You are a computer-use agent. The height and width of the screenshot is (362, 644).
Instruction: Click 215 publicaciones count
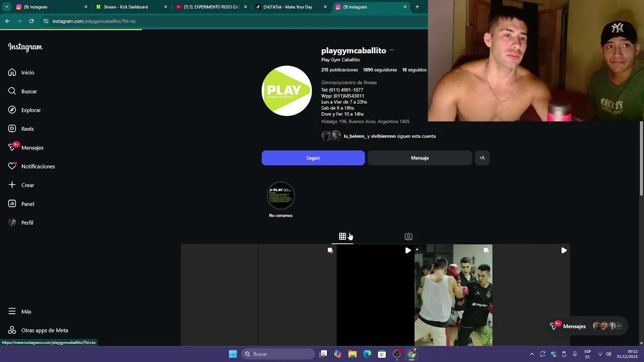[340, 70]
